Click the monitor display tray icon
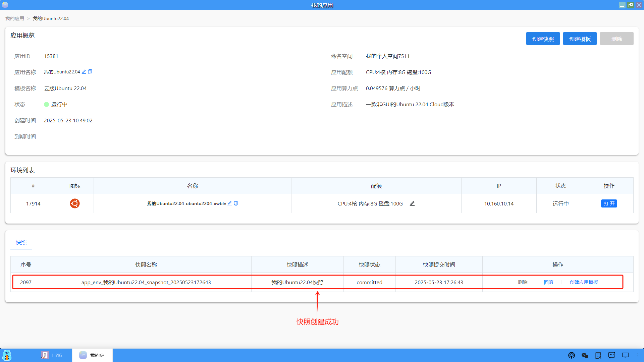The image size is (644, 362). click(625, 355)
